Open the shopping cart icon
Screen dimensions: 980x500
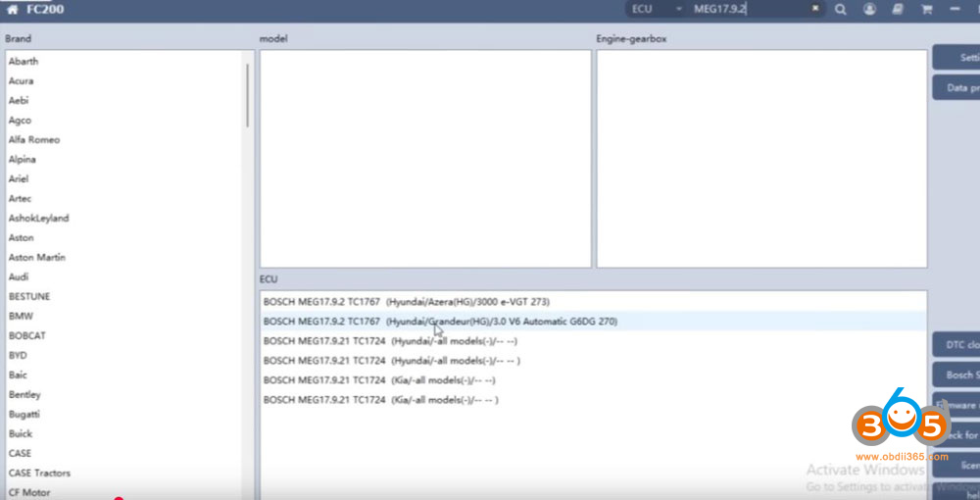click(x=926, y=10)
